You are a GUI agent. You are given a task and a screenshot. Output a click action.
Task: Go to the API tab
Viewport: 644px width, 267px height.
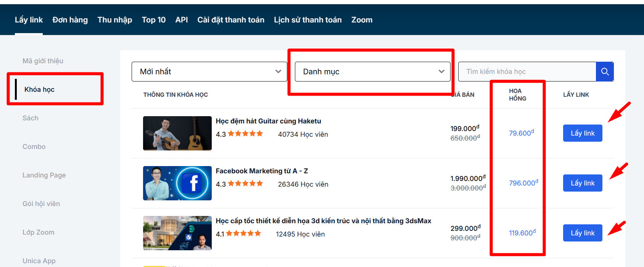pos(181,20)
